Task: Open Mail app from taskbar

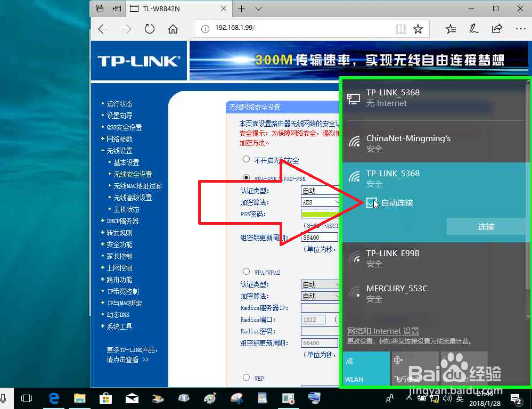Action: point(132,398)
